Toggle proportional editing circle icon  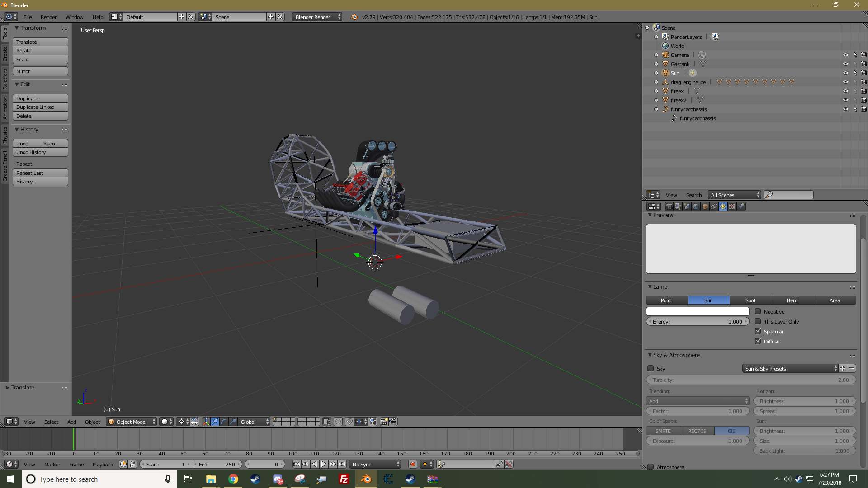tap(338, 422)
